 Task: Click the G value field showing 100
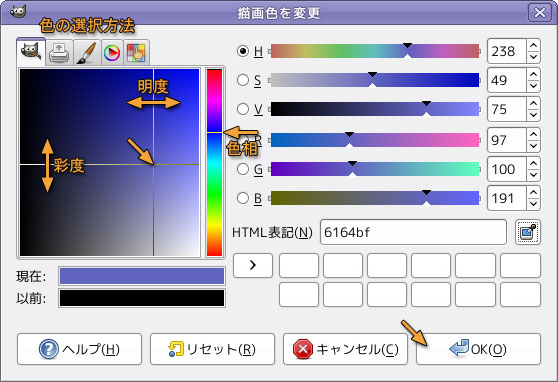[507, 169]
